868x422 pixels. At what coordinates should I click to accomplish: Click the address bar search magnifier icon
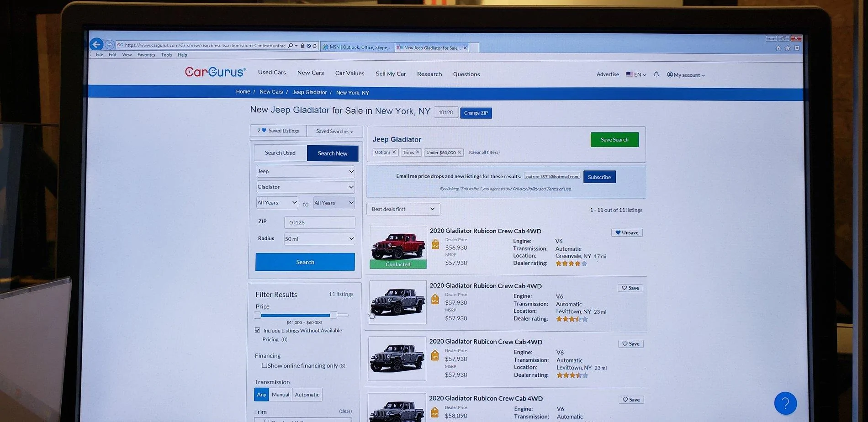coord(291,46)
